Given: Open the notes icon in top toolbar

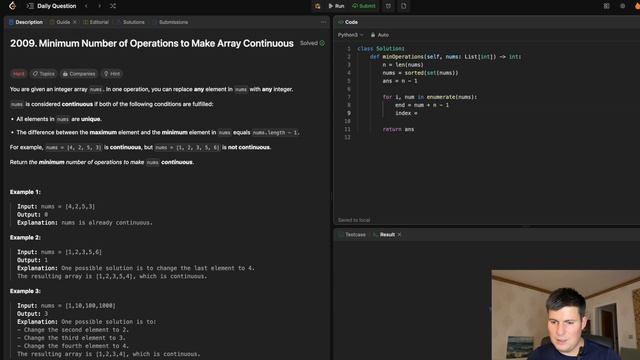Looking at the screenshot, I should [x=403, y=6].
